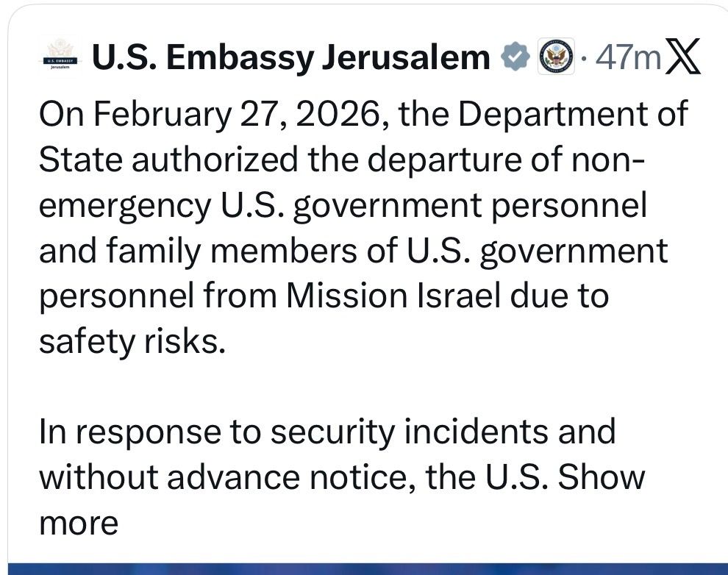Click the U.S. Embassy Jerusalem profile avatar

click(60, 58)
